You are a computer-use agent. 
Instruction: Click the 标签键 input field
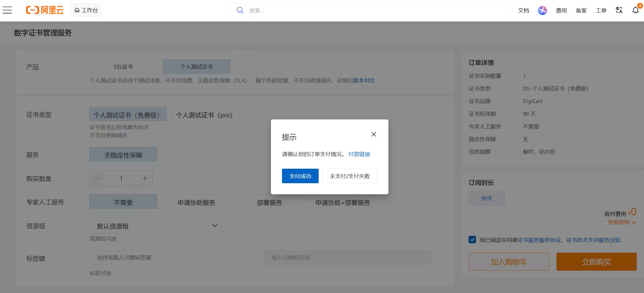[x=173, y=257]
